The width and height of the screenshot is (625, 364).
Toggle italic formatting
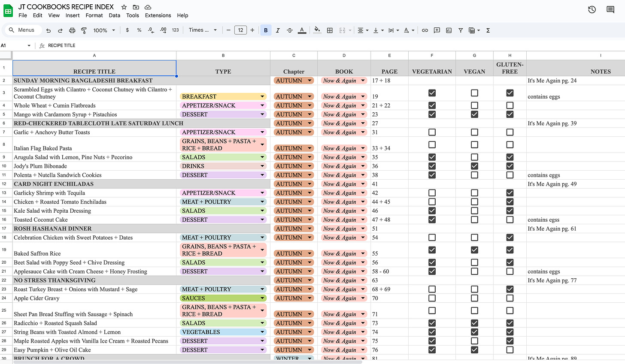tap(278, 30)
